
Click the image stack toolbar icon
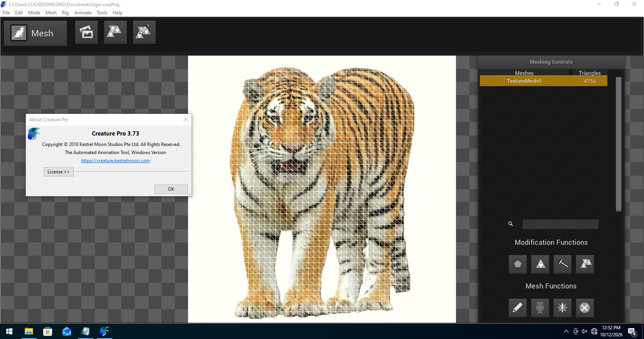86,32
